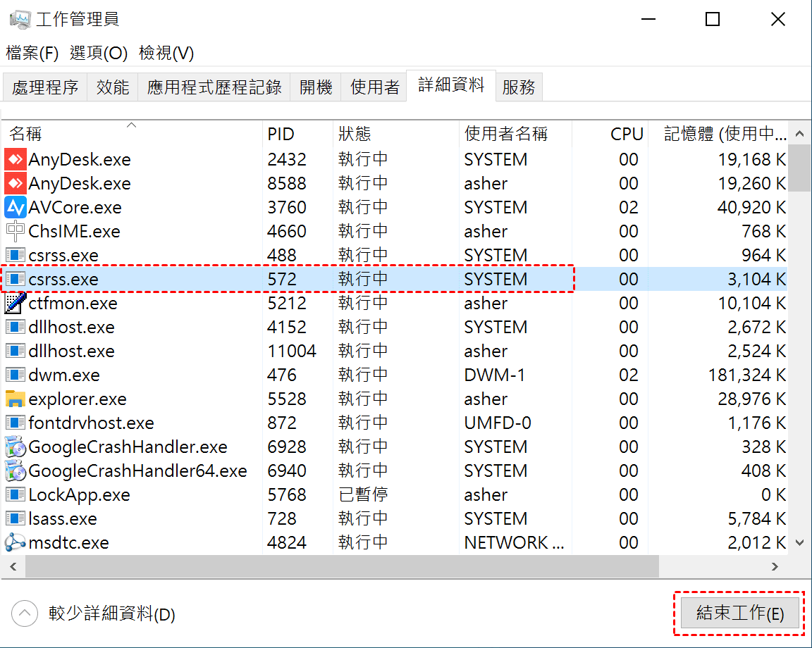Image resolution: width=812 pixels, height=648 pixels.
Task: Click the dllhost.exe icon for PID 11004
Action: point(15,351)
